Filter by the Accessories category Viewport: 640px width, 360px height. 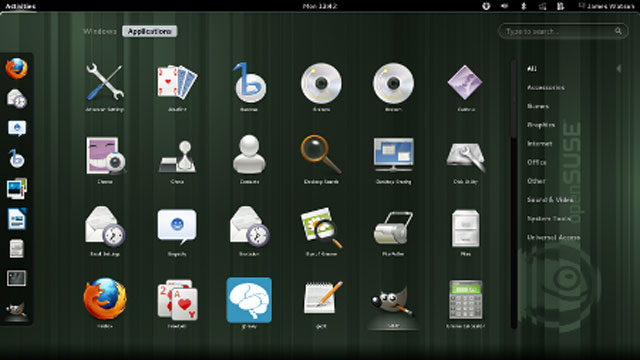click(546, 87)
